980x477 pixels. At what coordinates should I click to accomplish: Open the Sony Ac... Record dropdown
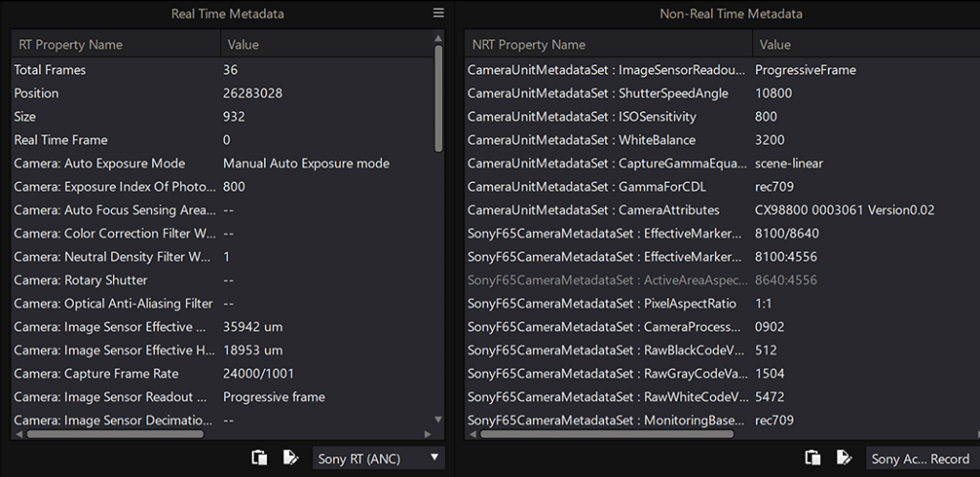[x=923, y=458]
